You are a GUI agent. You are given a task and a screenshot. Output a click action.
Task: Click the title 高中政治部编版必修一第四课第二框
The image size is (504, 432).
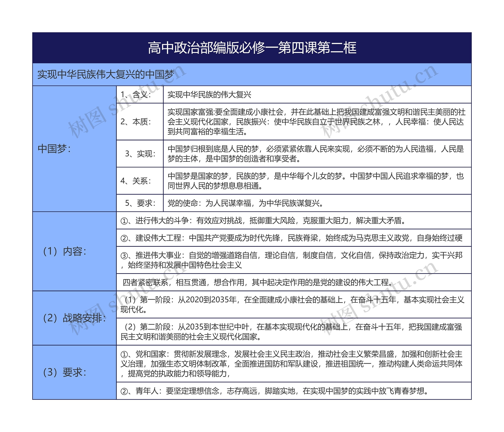(x=252, y=48)
